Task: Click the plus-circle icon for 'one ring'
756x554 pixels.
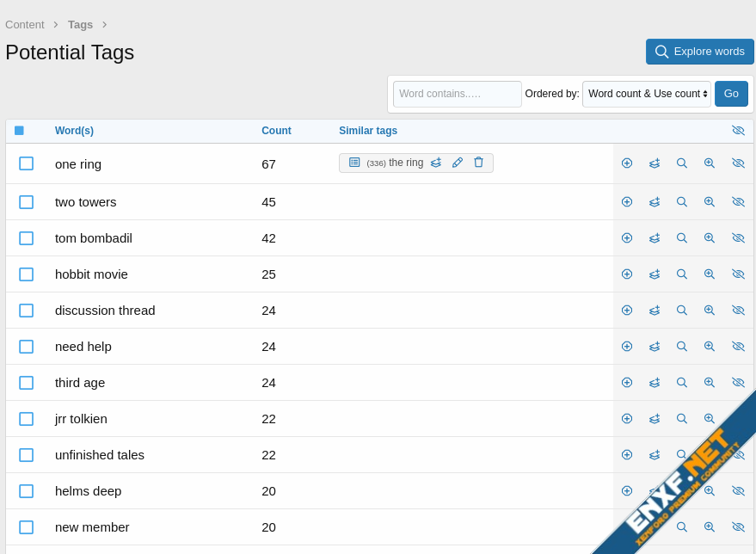Action: tap(627, 163)
